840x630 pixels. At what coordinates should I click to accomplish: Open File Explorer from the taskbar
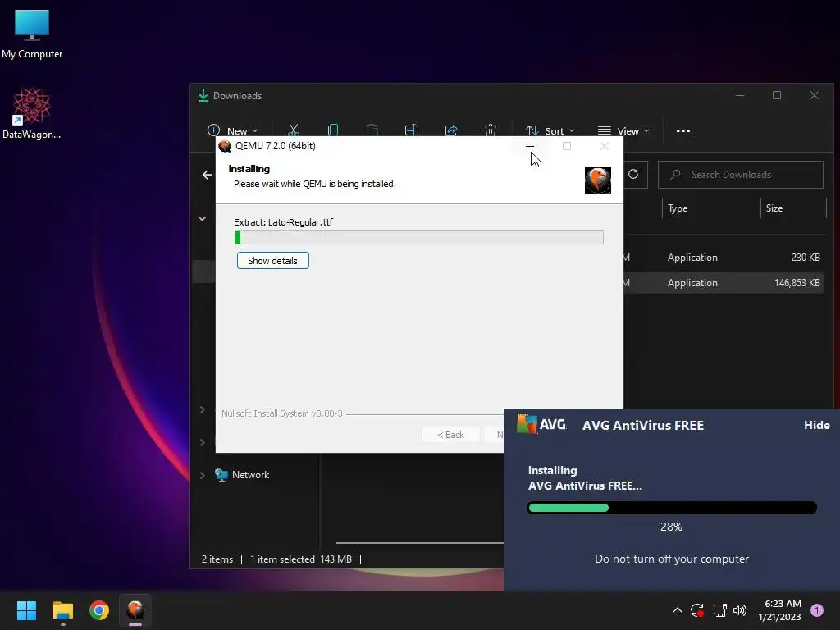pyautogui.click(x=63, y=610)
